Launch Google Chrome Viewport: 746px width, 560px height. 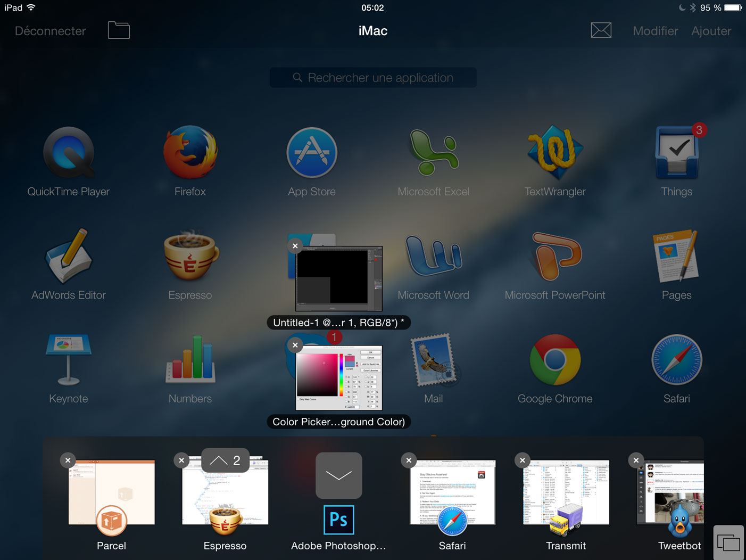[555, 360]
